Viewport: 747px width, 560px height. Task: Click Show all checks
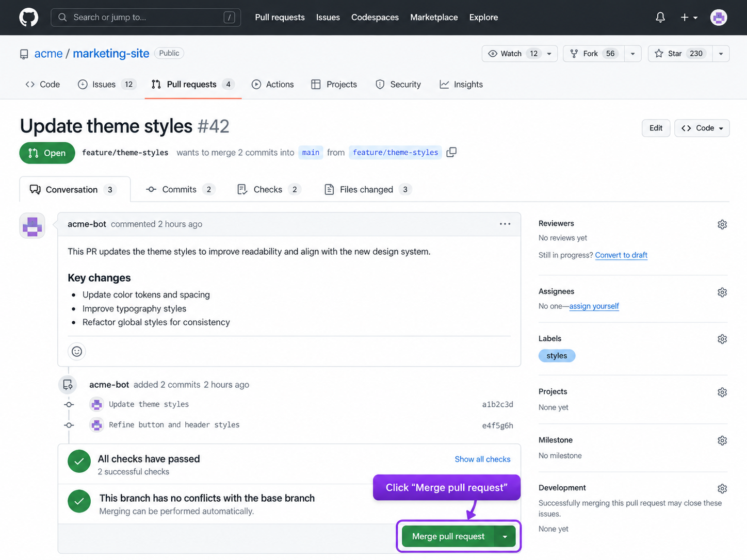point(482,459)
